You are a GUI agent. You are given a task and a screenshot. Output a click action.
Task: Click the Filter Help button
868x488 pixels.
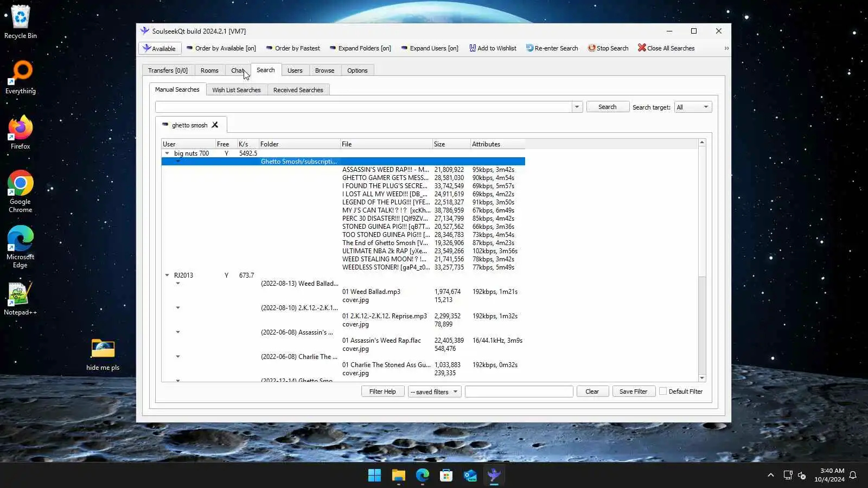pyautogui.click(x=382, y=391)
